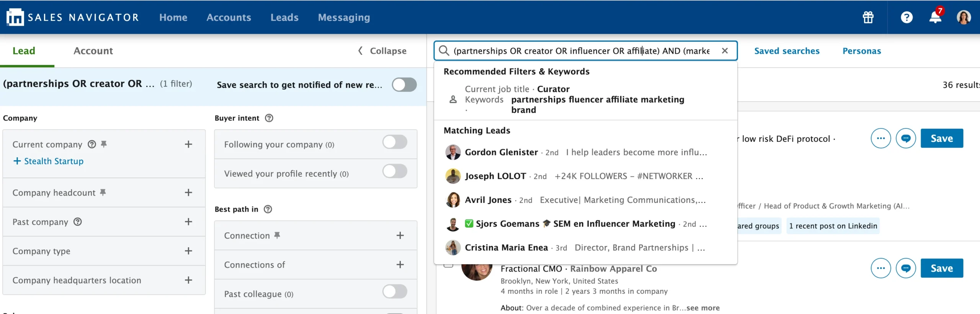Expand the Current company filter
Screen dimensions: 980x314
pos(188,144)
